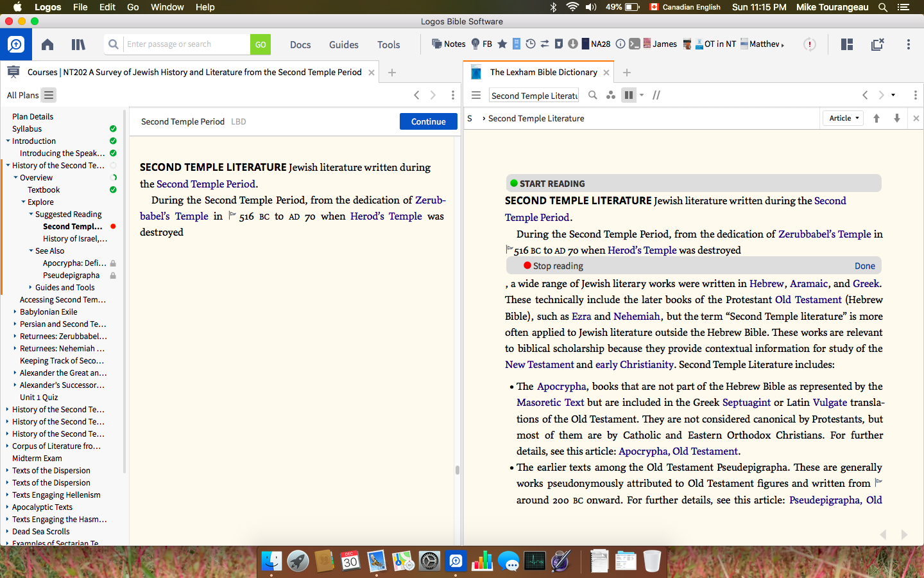
Task: Toggle the Overview progress indicator
Action: click(x=114, y=178)
